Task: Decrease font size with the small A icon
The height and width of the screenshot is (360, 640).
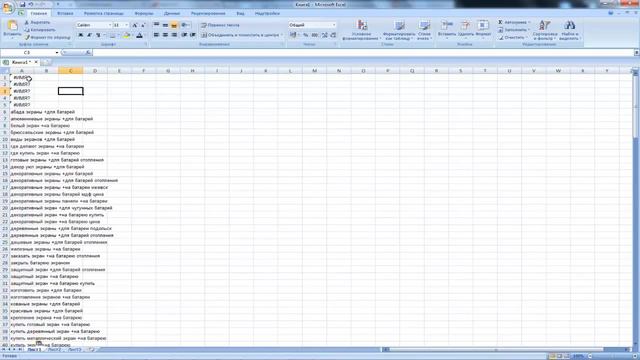Action: pos(142,25)
